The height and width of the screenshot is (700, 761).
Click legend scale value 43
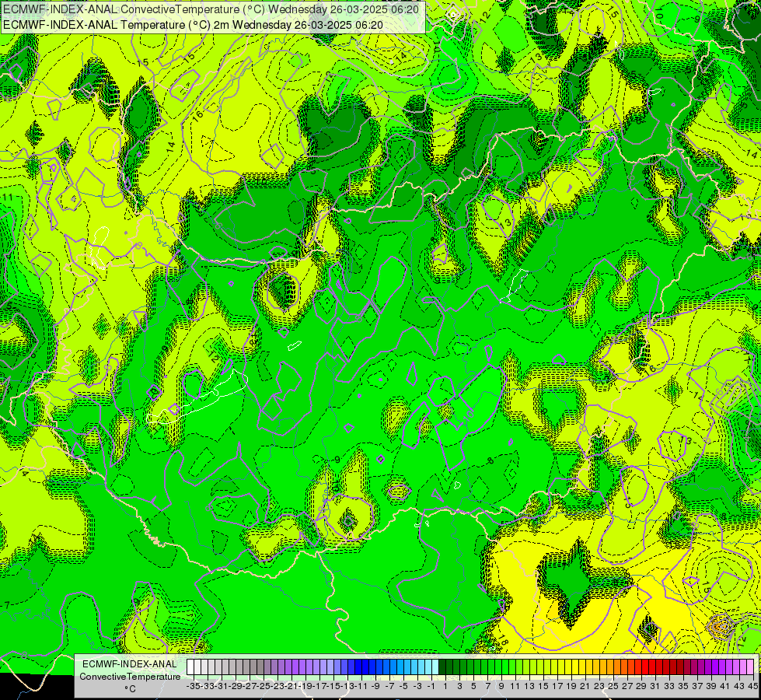[739, 686]
